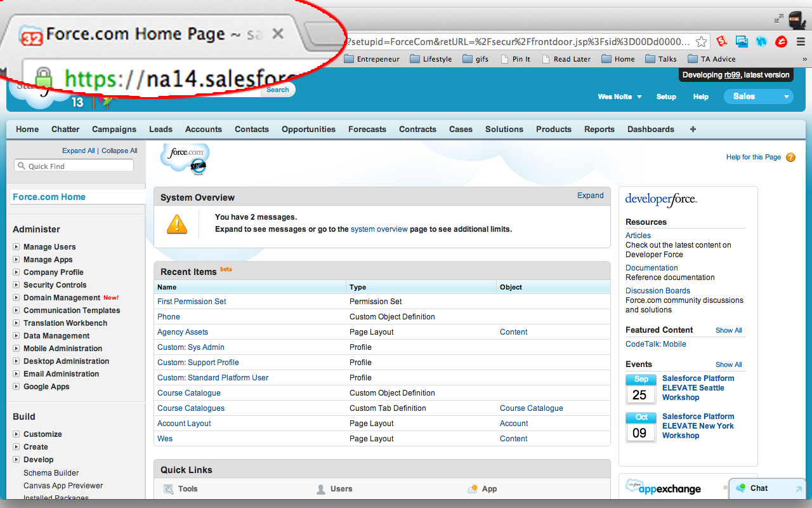Expand the Develop tree node
This screenshot has height=508, width=812.
16,460
